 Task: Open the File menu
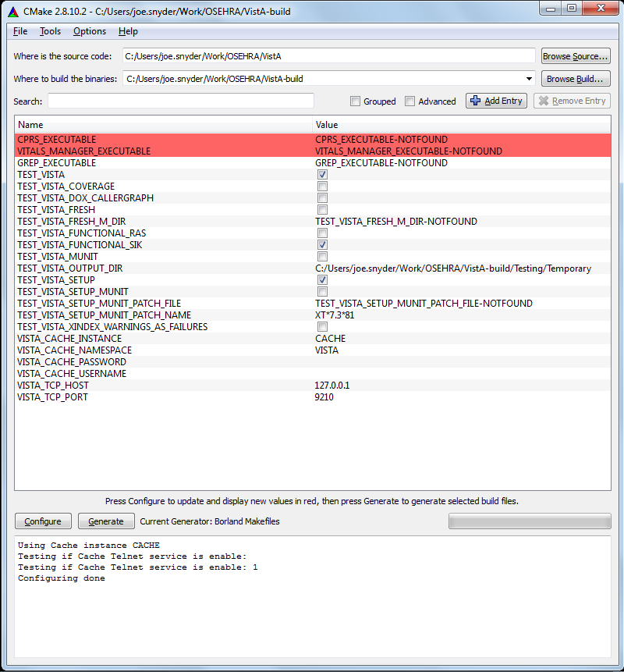[20, 31]
